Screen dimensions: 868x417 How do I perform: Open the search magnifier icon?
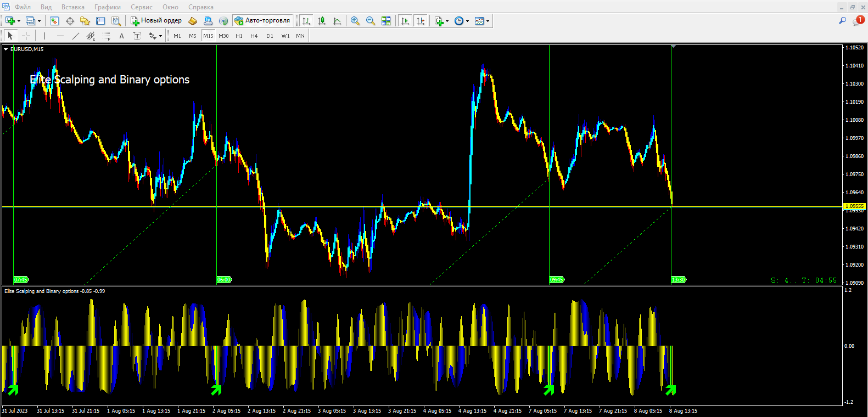(x=842, y=20)
